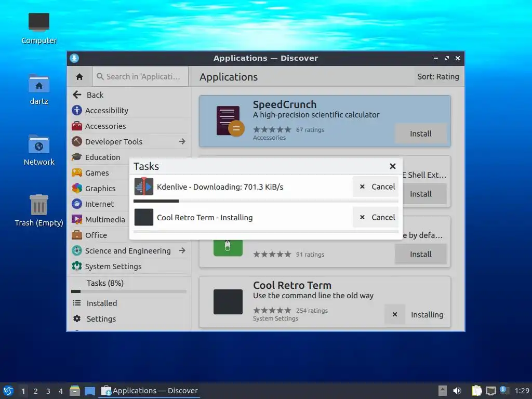Click the search applications field
The image size is (532, 399).
140,77
